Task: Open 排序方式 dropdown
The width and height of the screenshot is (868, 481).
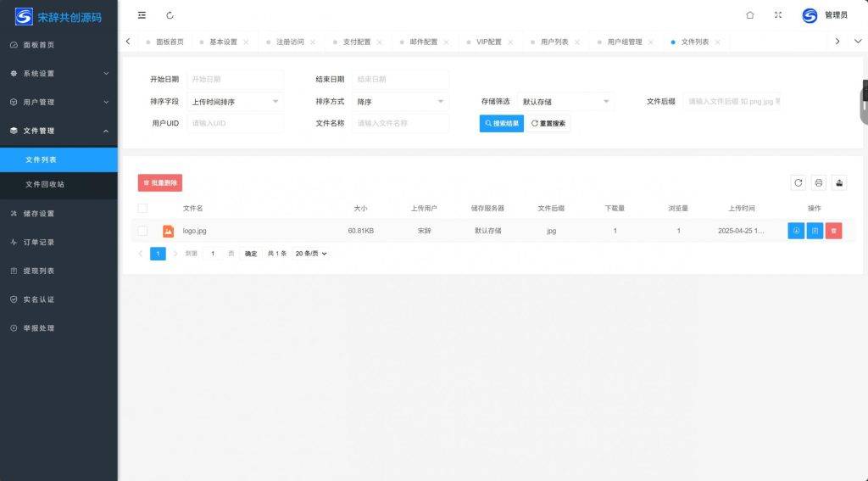Action: tap(400, 102)
